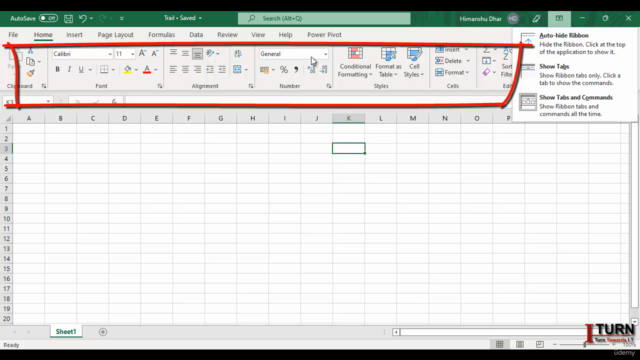
Task: Open the Font Color dropdown arrow
Action: 156,70
